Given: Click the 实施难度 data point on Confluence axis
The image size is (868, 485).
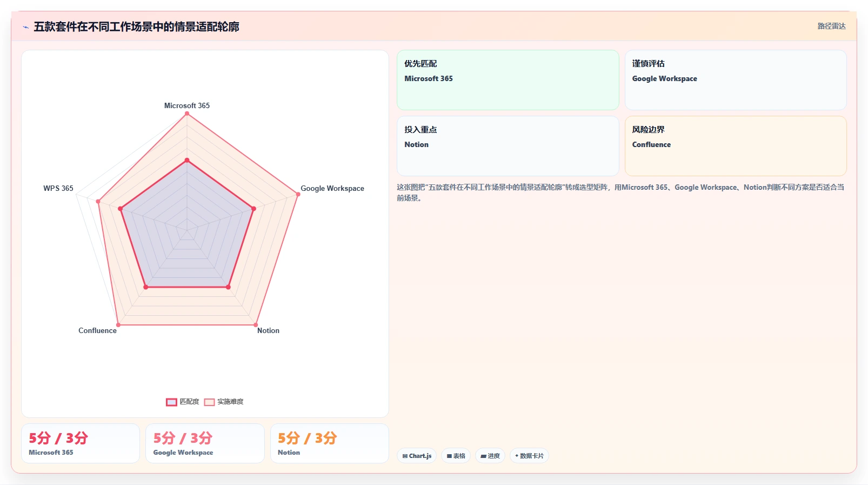Looking at the screenshot, I should click(118, 325).
